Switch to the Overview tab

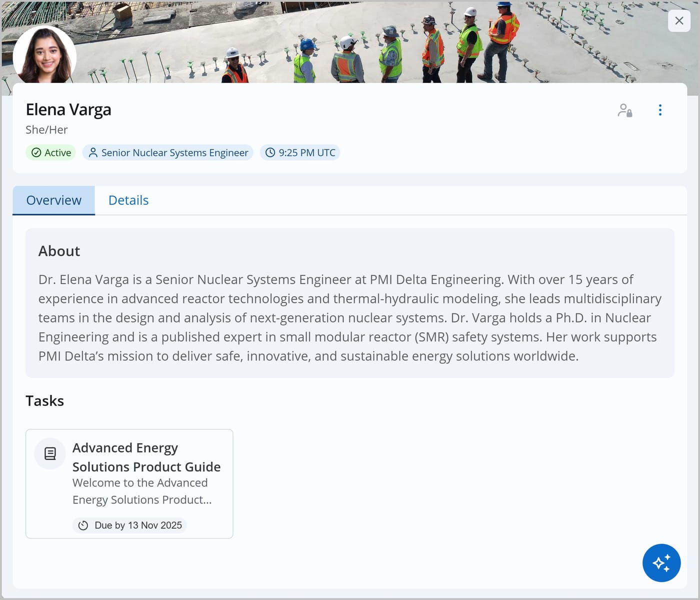53,200
